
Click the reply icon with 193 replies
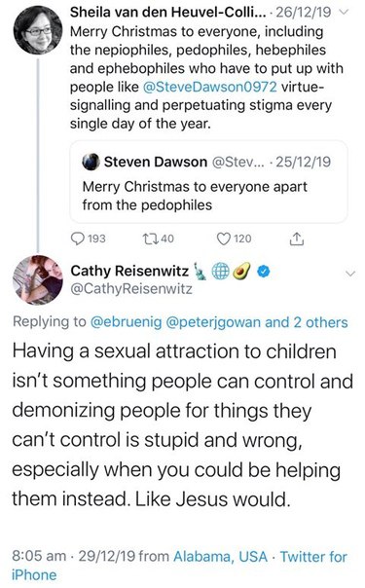coord(78,239)
